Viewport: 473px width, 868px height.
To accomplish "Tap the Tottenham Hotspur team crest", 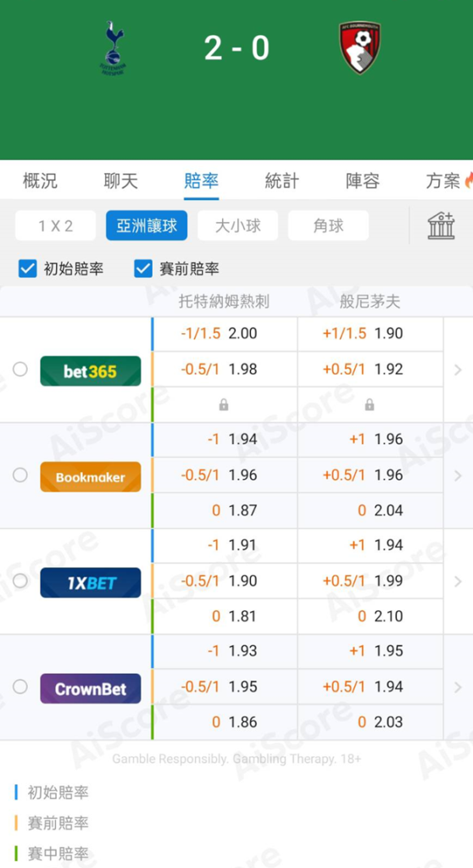I will [x=114, y=48].
